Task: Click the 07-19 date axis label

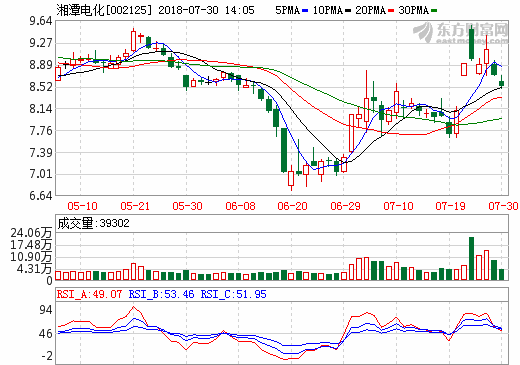Action: (450, 206)
